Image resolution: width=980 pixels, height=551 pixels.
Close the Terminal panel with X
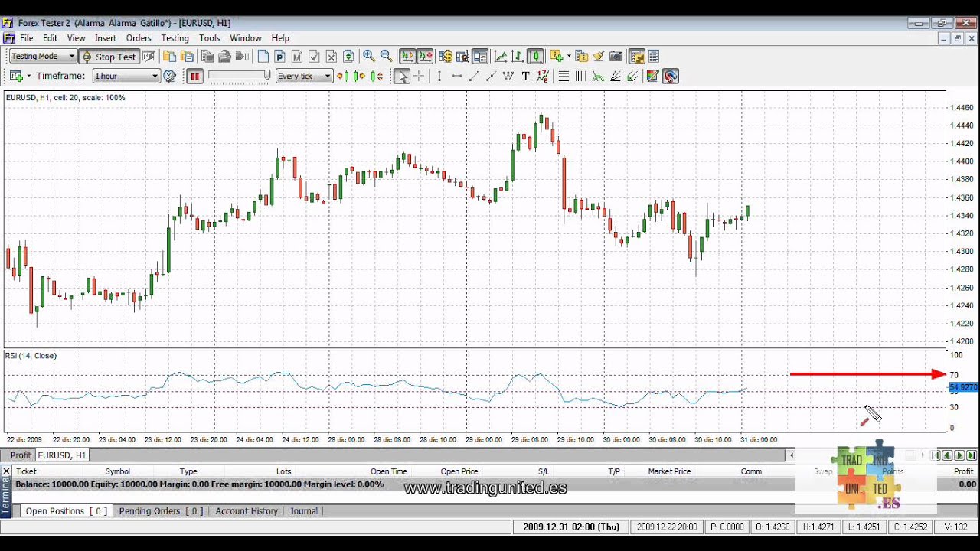[x=6, y=471]
